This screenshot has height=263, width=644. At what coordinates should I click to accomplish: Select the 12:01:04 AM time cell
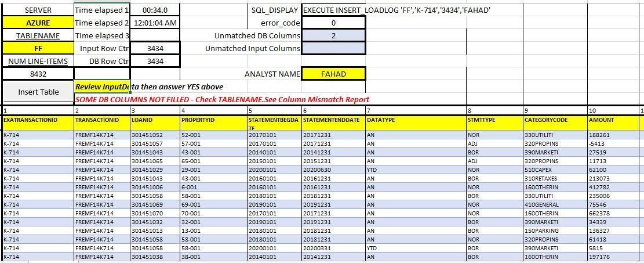[155, 23]
